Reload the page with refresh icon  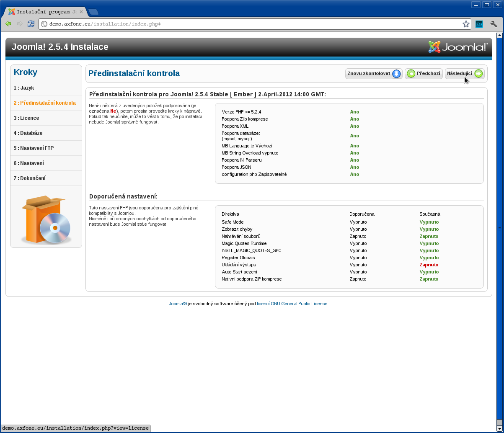[31, 24]
